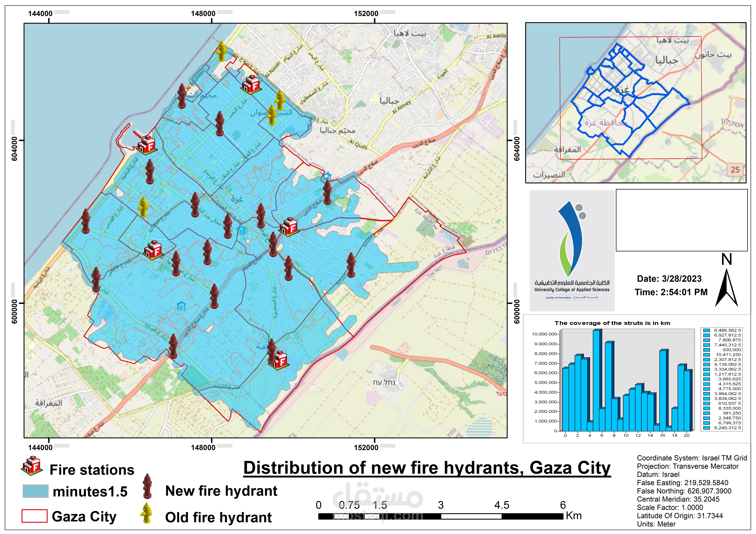
Task: Click the chart legend swatch beside 6,486,562.5
Action: click(x=707, y=330)
